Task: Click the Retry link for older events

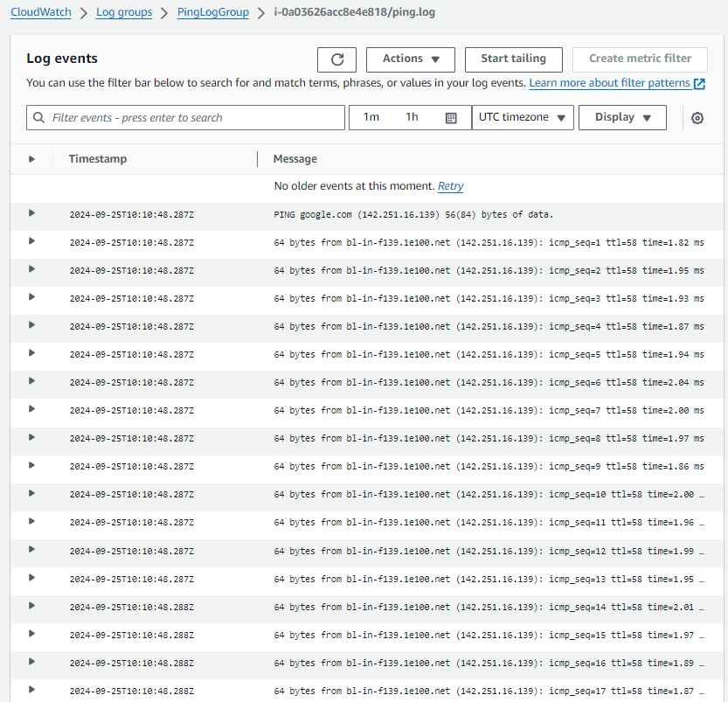Action: (451, 186)
